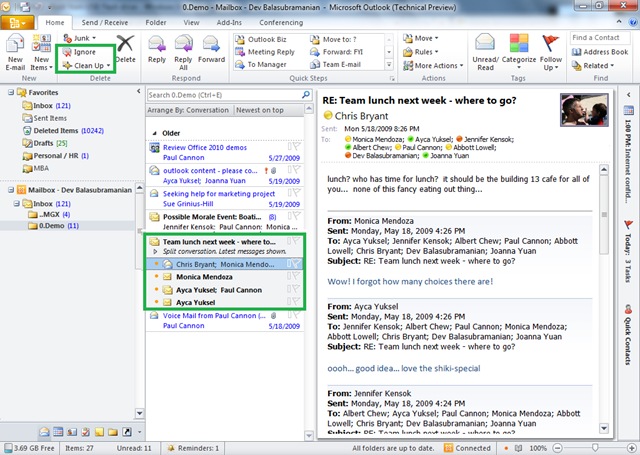Viewport: 640px width, 455px height.
Task: Click the Search 0.Demo field
Action: (224, 95)
